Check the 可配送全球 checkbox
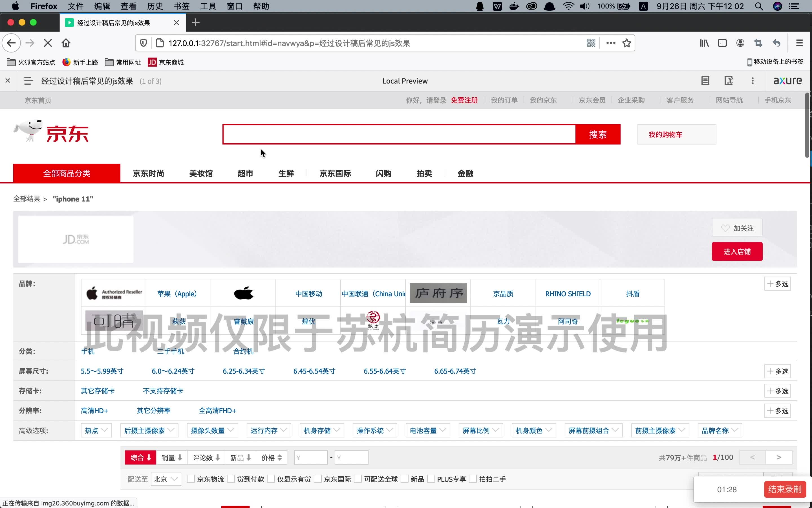 pyautogui.click(x=358, y=479)
